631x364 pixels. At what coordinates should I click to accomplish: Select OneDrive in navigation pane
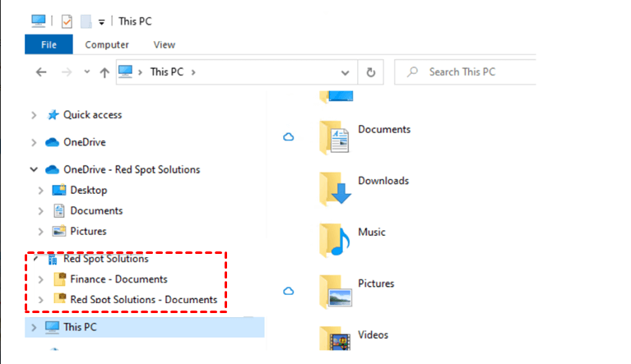pos(85,142)
